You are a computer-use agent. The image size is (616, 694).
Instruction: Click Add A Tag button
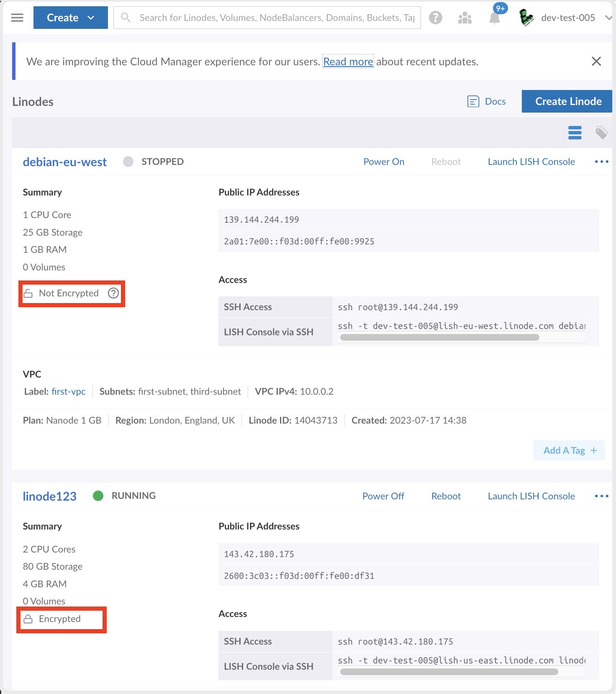(569, 450)
